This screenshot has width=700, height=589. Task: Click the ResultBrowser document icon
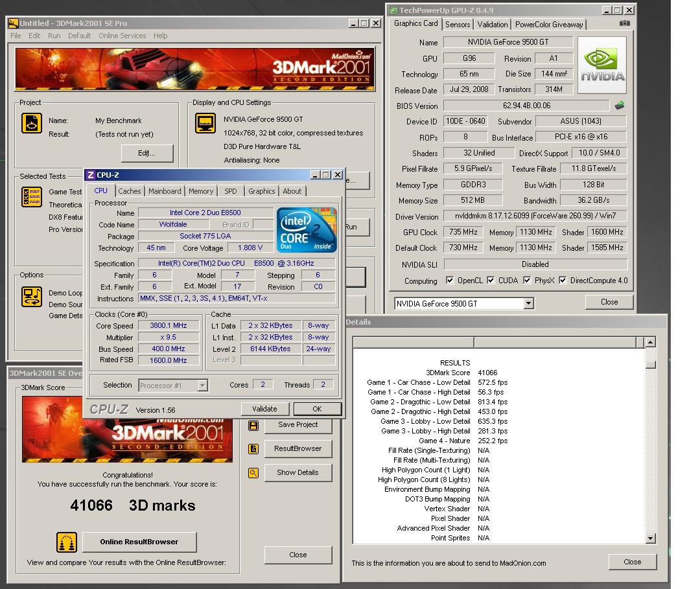(x=253, y=449)
